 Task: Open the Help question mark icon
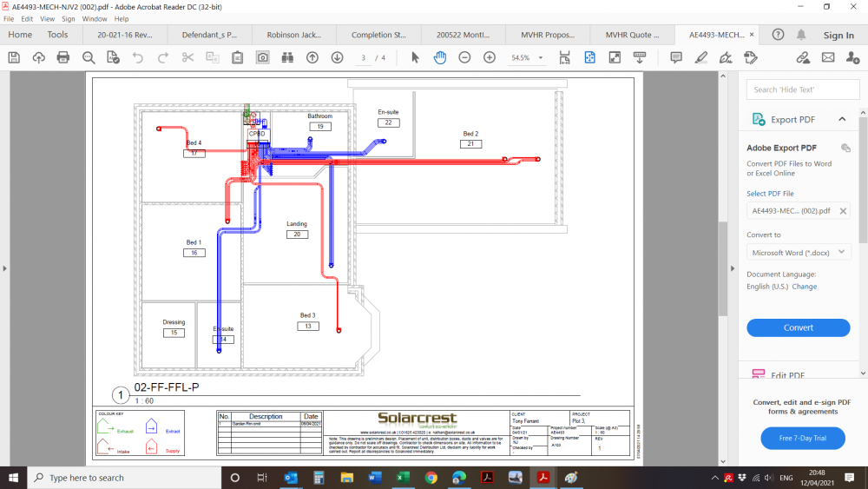(778, 35)
